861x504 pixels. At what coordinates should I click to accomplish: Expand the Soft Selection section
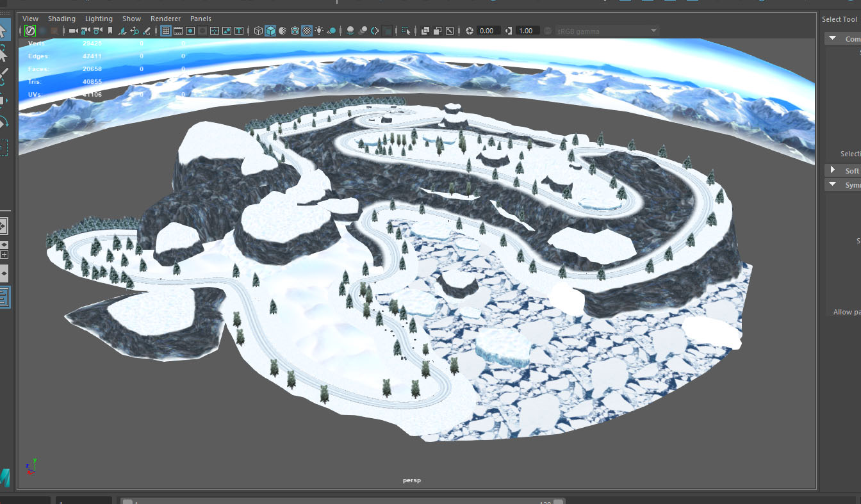tap(833, 170)
